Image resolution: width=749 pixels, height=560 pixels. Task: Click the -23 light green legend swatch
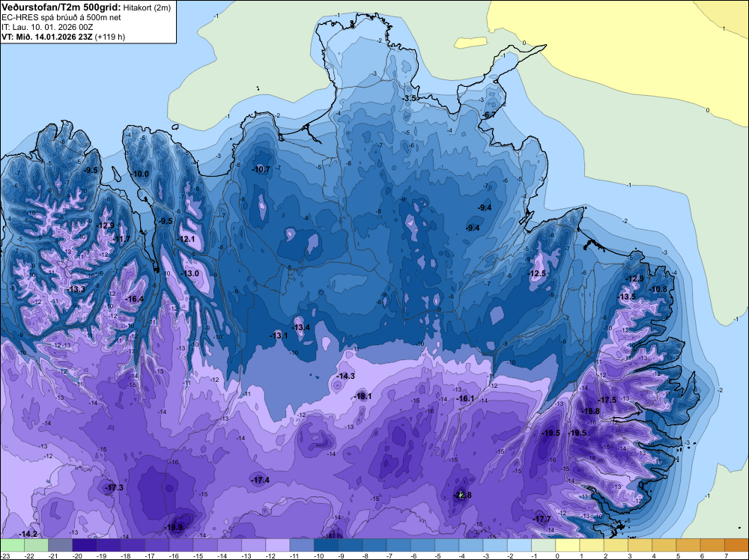pos(12,545)
